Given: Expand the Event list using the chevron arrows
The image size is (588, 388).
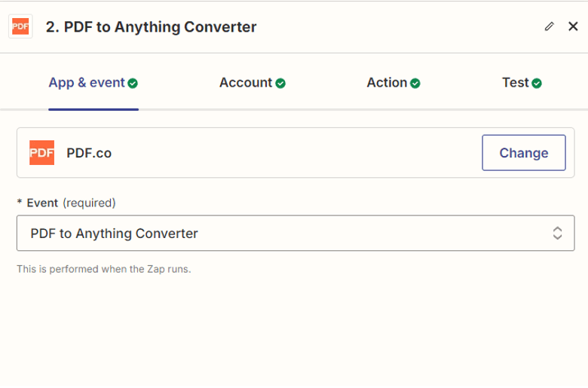Looking at the screenshot, I should [557, 234].
